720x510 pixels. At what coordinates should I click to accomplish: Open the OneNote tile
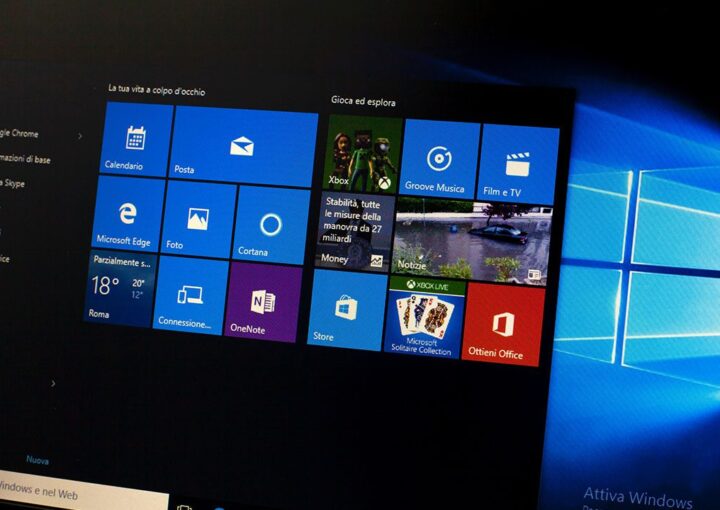(x=262, y=301)
